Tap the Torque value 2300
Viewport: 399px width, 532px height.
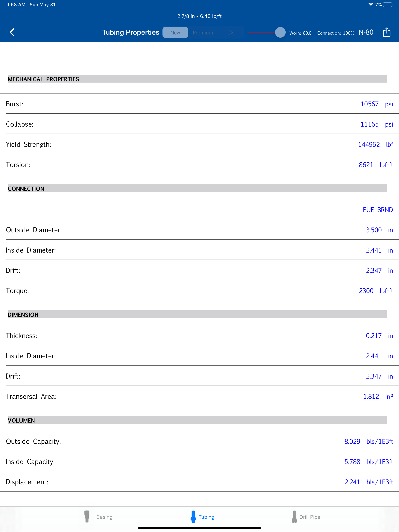(366, 291)
